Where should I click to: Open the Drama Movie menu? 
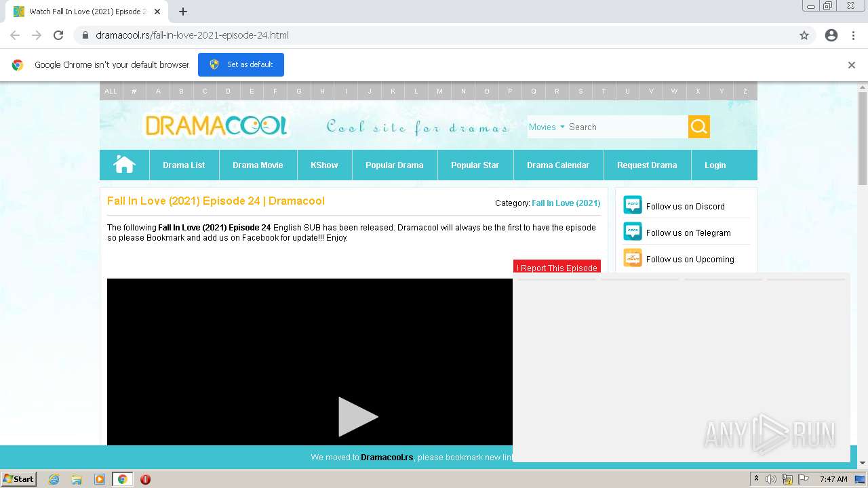pyautogui.click(x=258, y=165)
